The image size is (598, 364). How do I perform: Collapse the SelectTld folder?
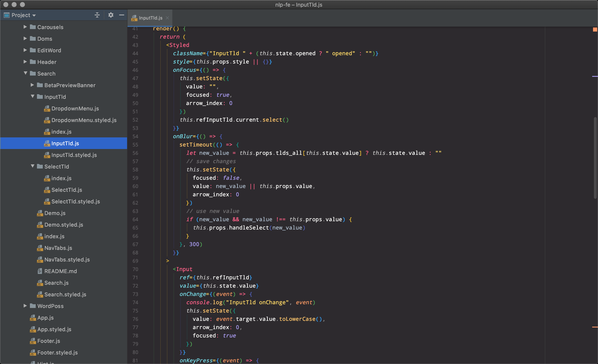click(33, 166)
